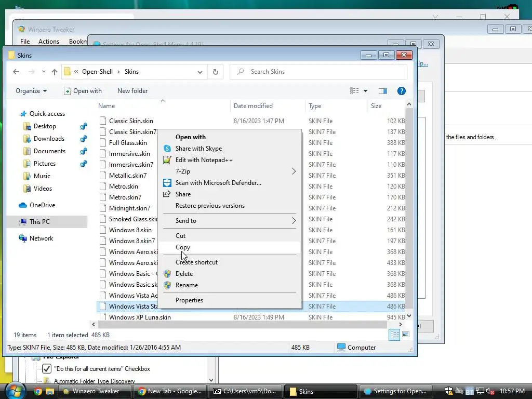Click Open-Shell in the breadcrumb path

[x=97, y=72]
